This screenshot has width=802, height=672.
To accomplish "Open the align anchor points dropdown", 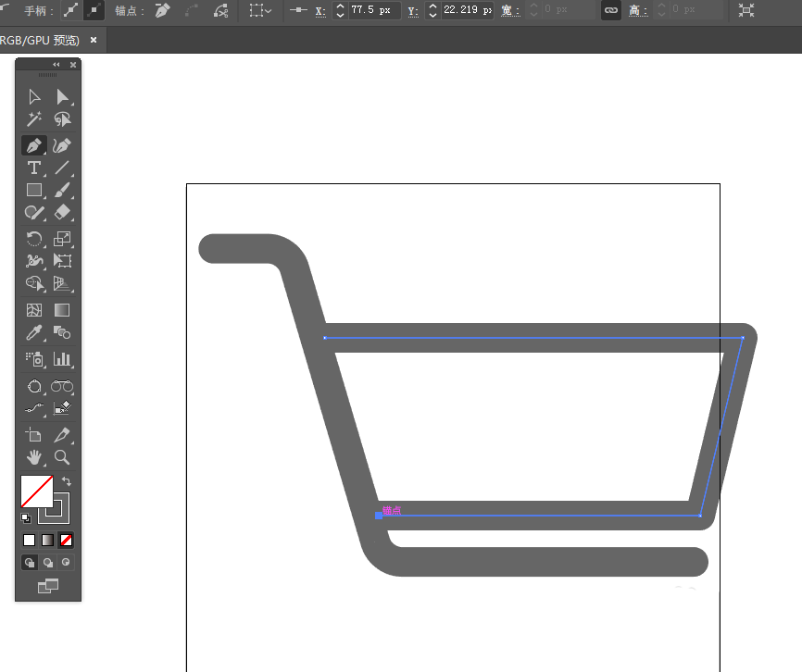I will click(260, 11).
